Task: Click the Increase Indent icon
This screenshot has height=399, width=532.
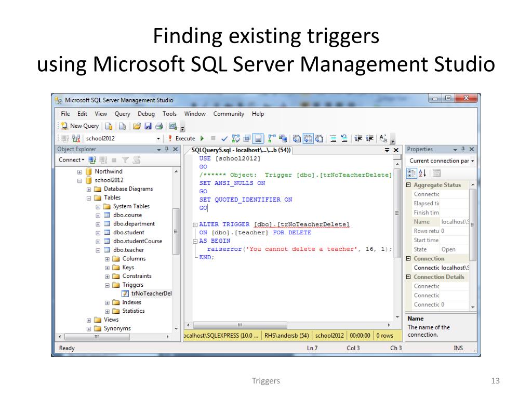Action: point(369,138)
